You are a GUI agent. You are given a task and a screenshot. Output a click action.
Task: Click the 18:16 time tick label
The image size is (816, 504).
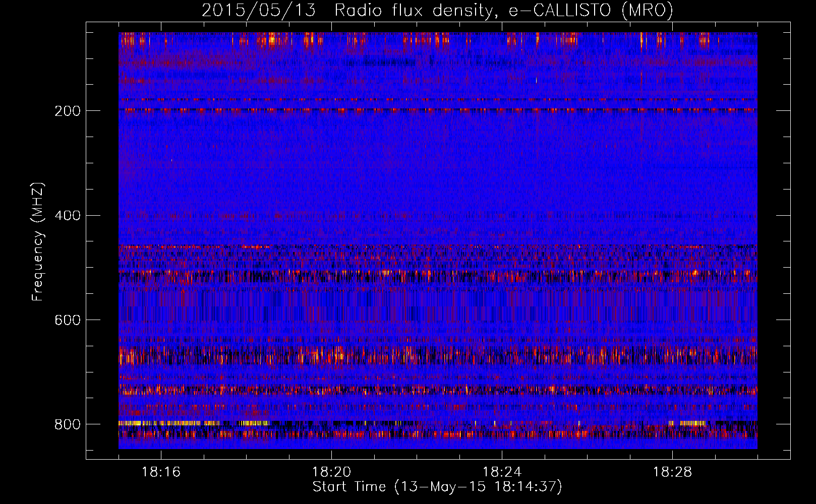161,472
